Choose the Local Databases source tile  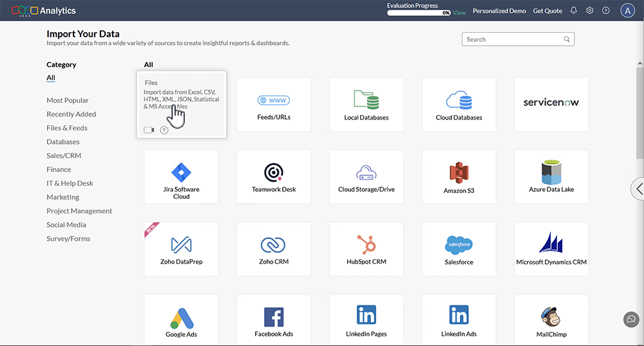click(366, 104)
